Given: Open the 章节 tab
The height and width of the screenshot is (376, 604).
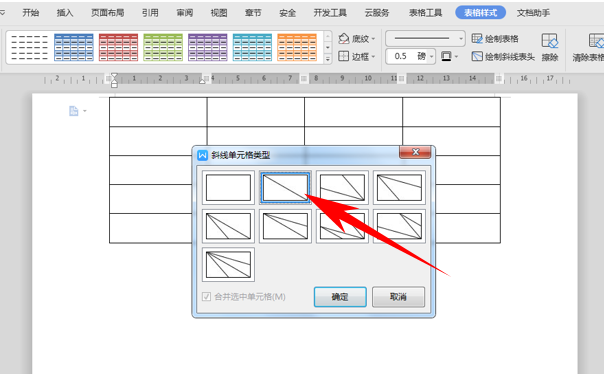Looking at the screenshot, I should click(253, 13).
